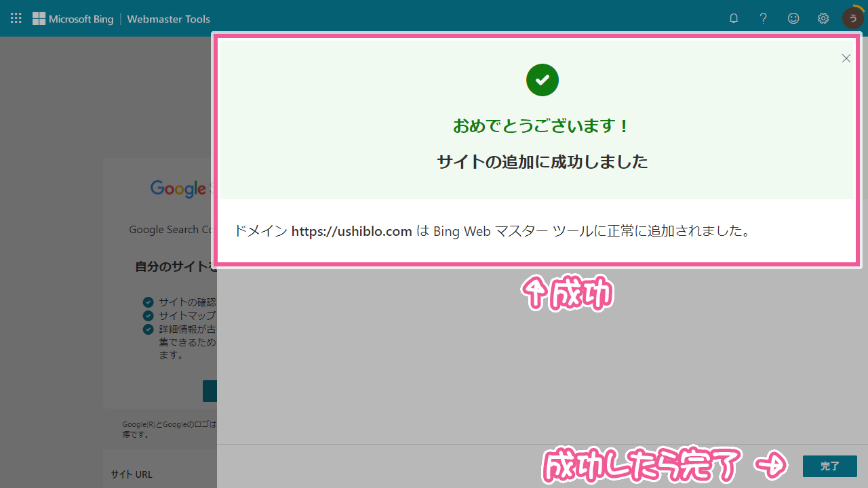
Task: Open the notifications bell
Action: pos(734,18)
